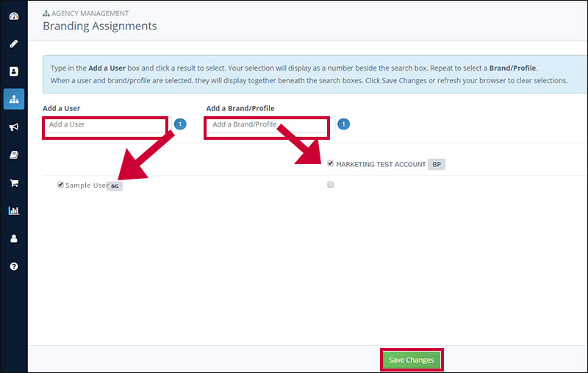Open the contact card icon in sidebar

pyautogui.click(x=14, y=71)
